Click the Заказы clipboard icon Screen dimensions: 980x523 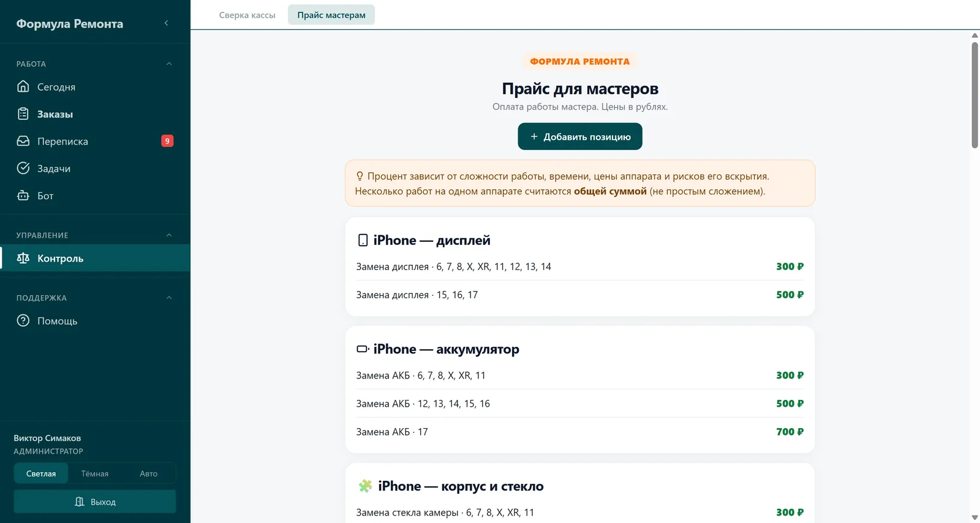click(23, 114)
